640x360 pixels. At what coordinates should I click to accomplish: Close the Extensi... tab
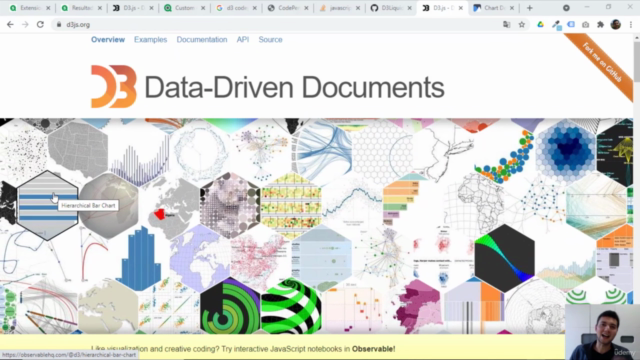(x=48, y=8)
